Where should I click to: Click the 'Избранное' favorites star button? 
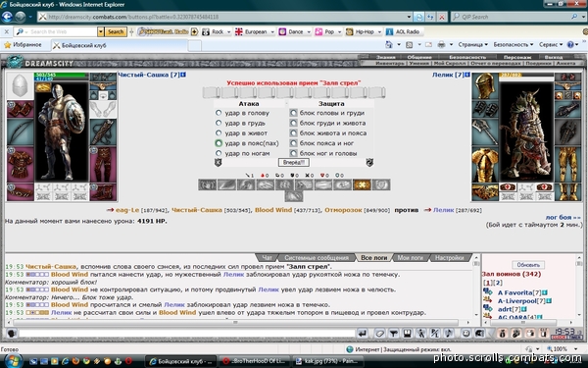tap(23, 45)
